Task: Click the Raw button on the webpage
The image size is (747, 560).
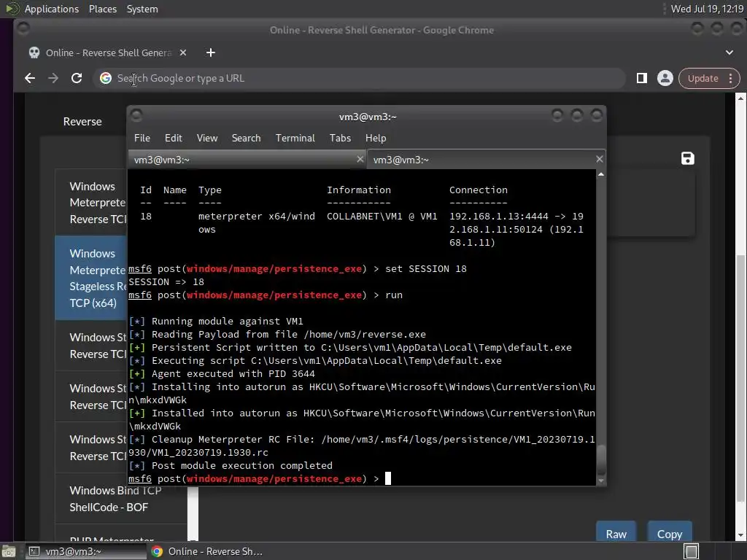Action: tap(616, 532)
